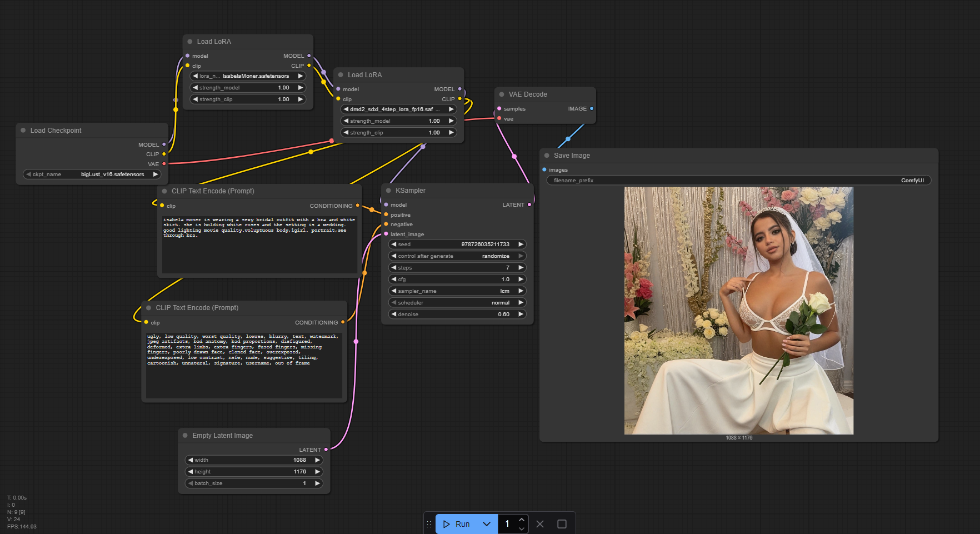Click the "1088 × 1176" image size label
The image size is (980, 534).
pyautogui.click(x=739, y=438)
